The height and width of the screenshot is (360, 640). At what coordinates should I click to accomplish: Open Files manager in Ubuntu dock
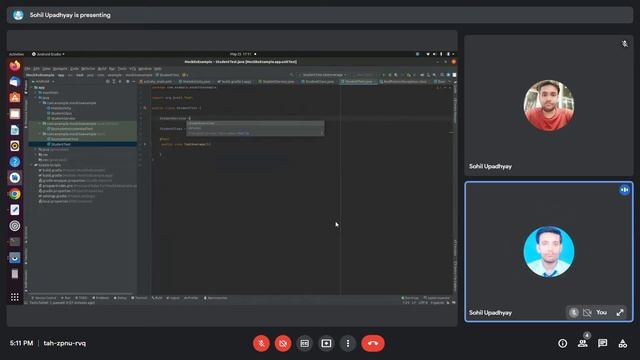(15, 114)
